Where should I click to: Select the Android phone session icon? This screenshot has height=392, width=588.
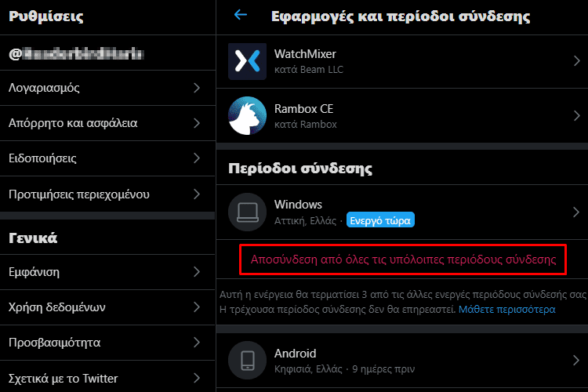(x=247, y=360)
